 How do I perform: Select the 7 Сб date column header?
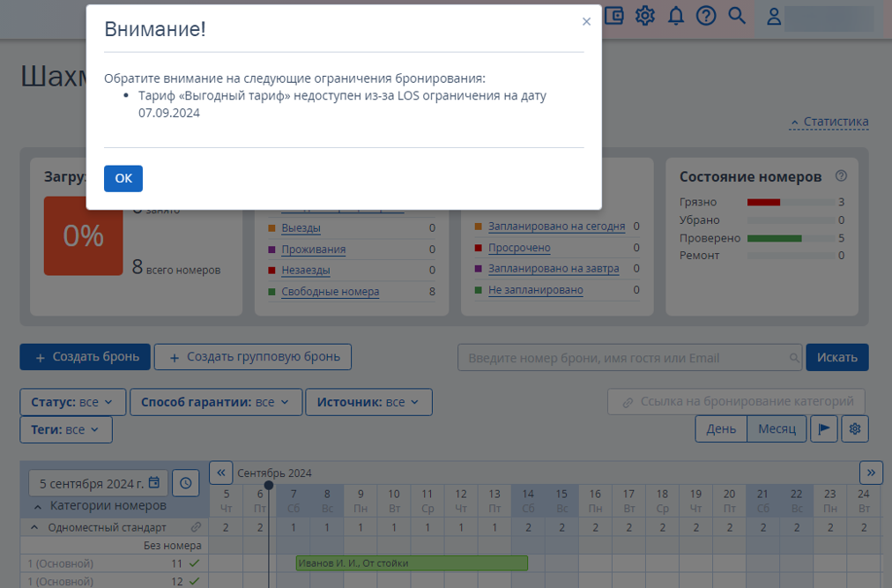[294, 501]
